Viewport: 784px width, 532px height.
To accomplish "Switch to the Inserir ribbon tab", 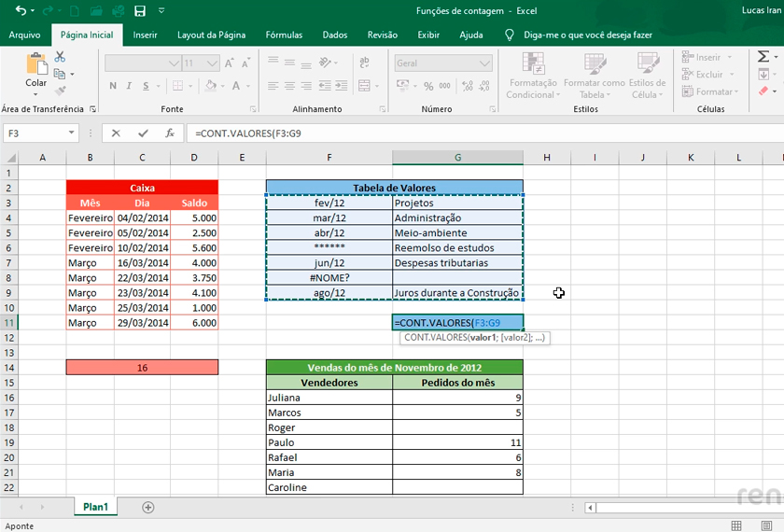I will pos(145,35).
